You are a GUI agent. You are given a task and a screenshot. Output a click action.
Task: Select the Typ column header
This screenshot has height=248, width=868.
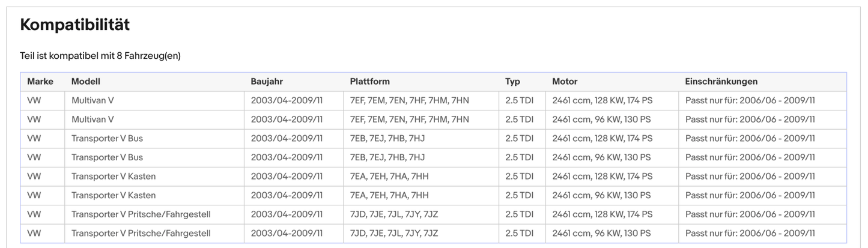point(512,82)
